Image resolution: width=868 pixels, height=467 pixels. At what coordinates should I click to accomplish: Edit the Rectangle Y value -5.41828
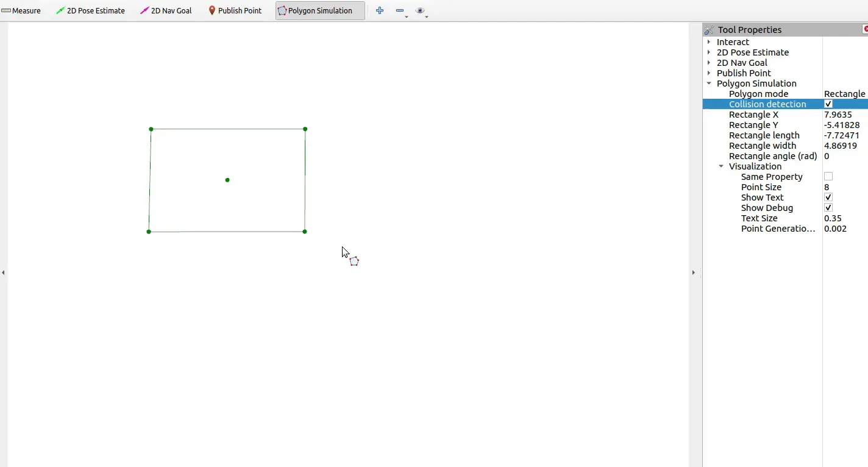pos(845,125)
